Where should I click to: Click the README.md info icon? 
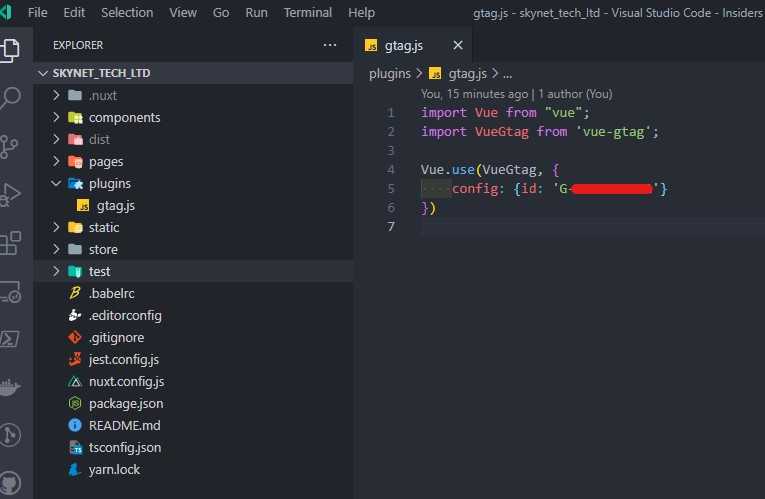click(75, 425)
